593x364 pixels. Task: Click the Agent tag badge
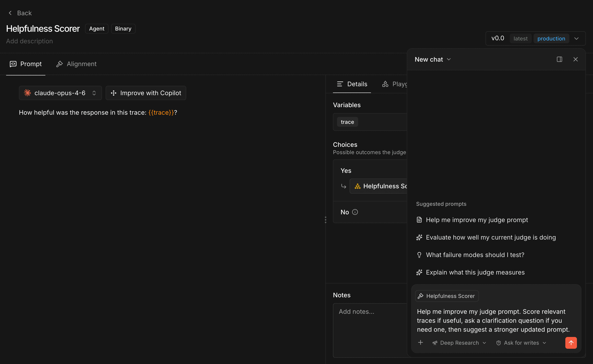click(x=97, y=29)
